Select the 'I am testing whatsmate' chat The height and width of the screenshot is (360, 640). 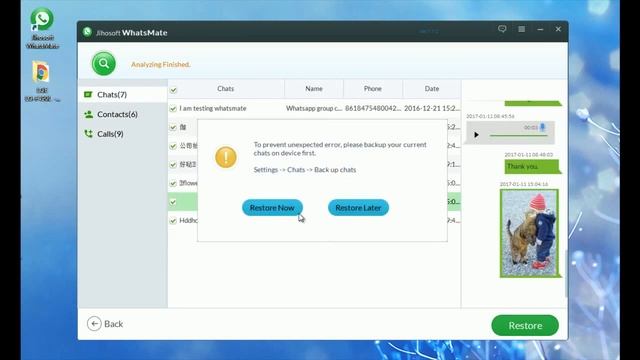click(213, 108)
